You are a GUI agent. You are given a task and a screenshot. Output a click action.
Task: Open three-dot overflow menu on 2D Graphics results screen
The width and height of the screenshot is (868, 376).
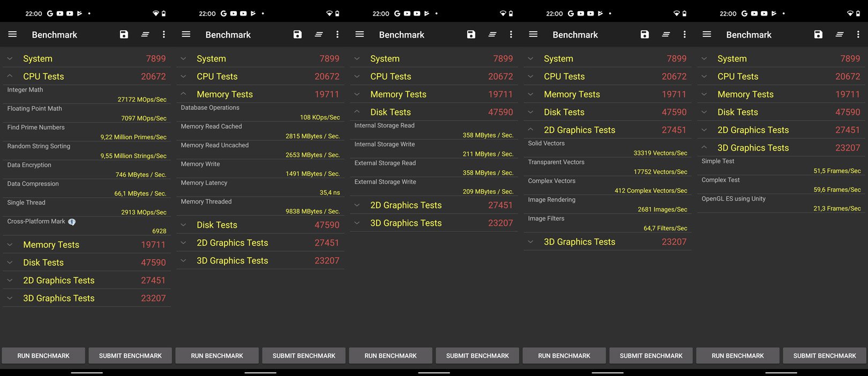click(684, 34)
